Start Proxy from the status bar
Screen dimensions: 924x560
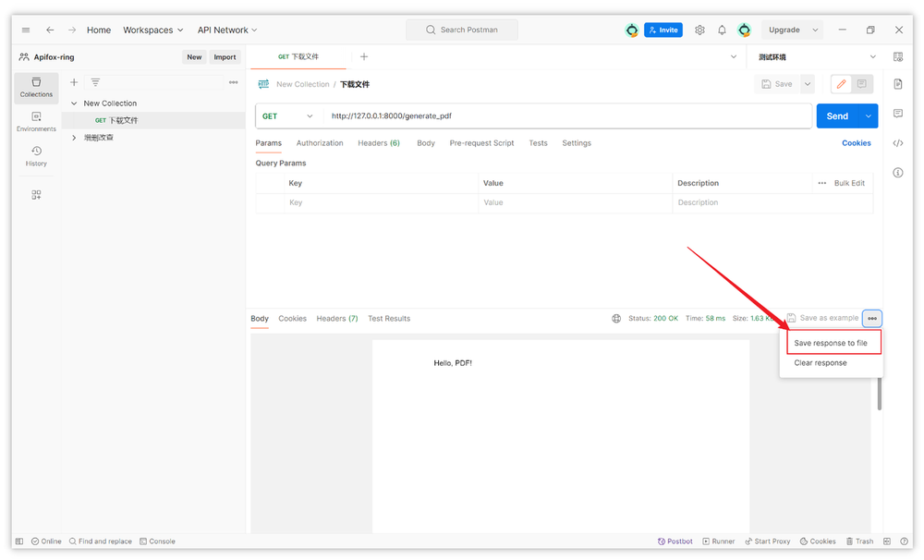click(768, 541)
